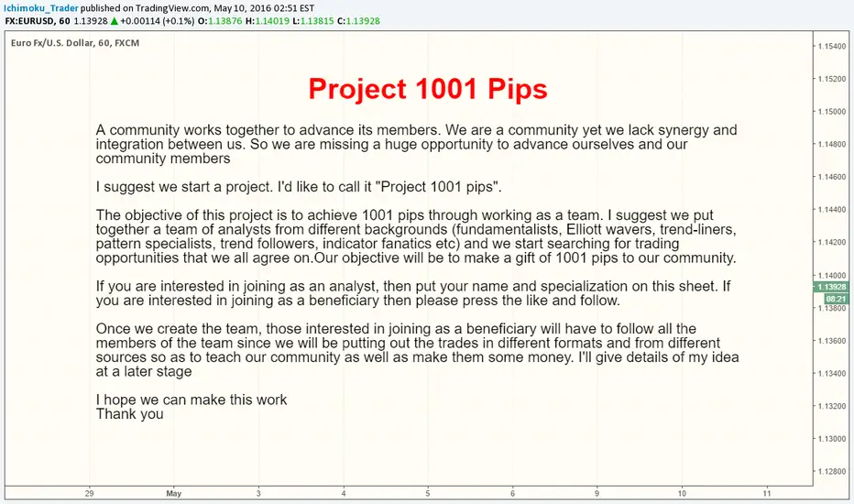Click the high value H:1.14019
Image resolution: width=854 pixels, height=504 pixels.
pyautogui.click(x=267, y=21)
